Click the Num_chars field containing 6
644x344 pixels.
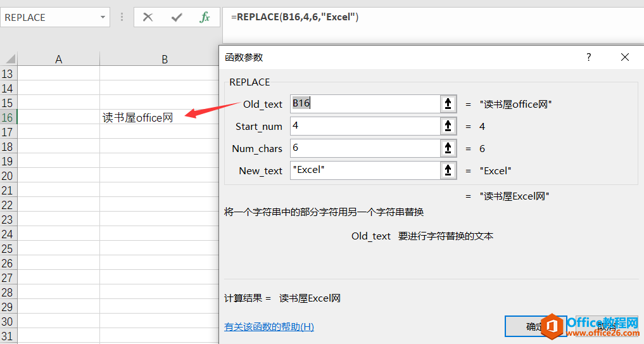point(365,148)
